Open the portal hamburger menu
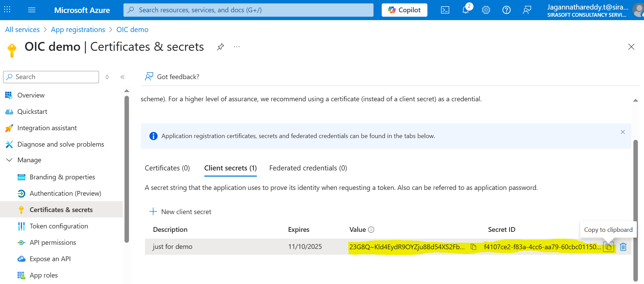The width and height of the screenshot is (644, 284). coord(32,10)
